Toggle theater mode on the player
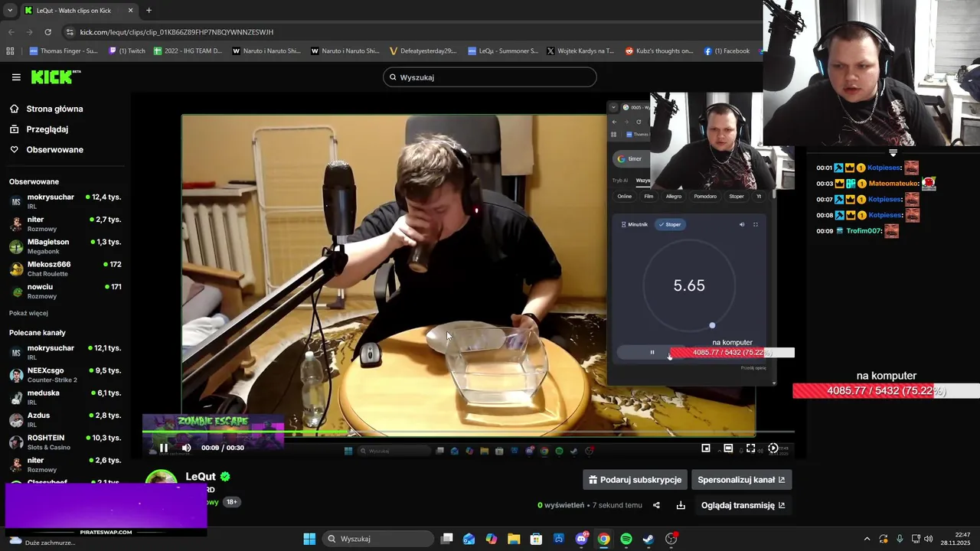 click(x=728, y=448)
